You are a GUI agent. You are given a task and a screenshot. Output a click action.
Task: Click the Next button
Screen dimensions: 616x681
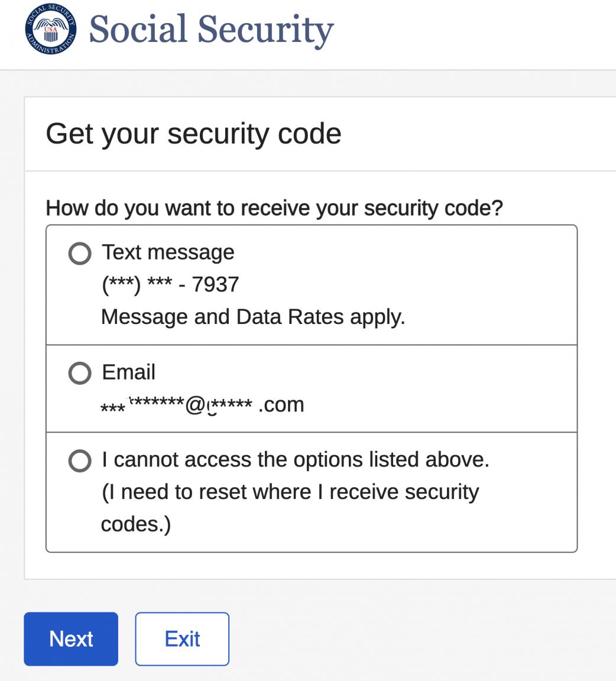[71, 639]
